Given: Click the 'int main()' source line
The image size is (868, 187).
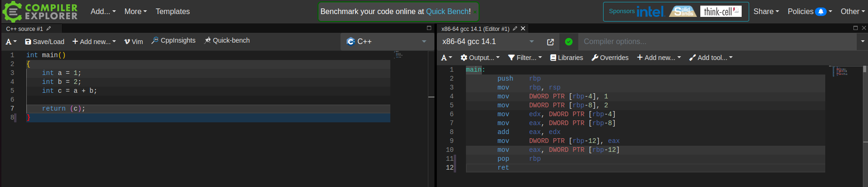Looking at the screenshot, I should pyautogui.click(x=46, y=55).
